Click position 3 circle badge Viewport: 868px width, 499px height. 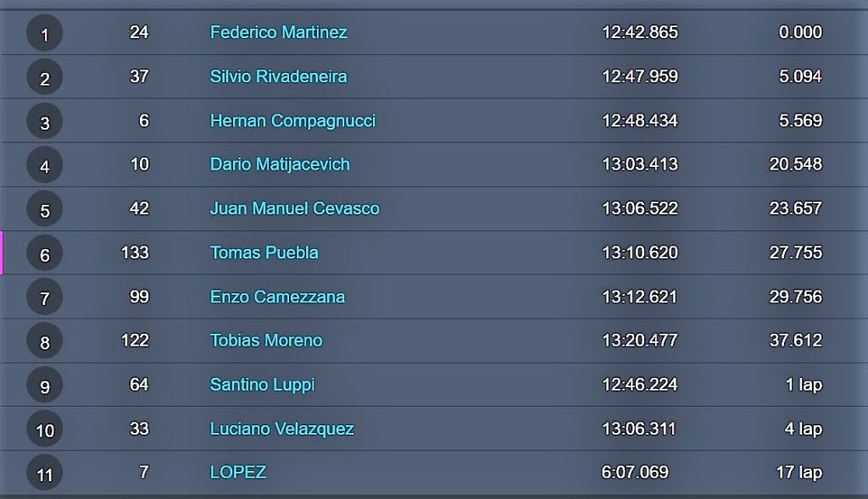tap(44, 121)
